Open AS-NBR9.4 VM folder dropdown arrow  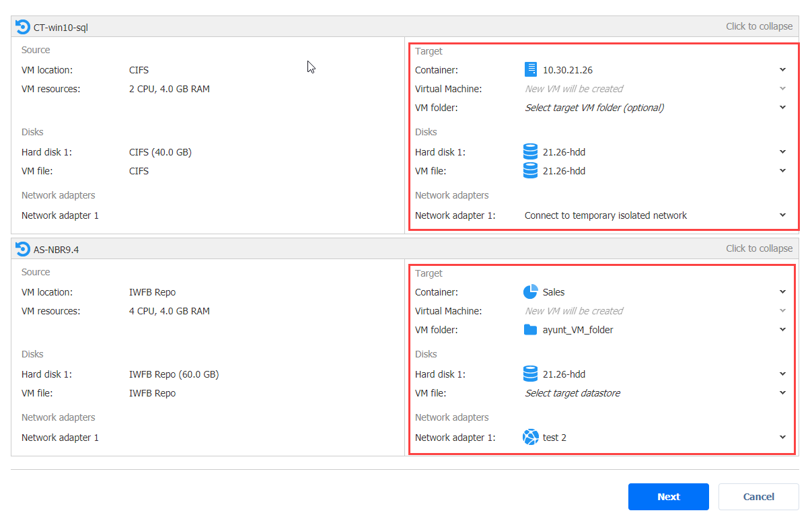782,329
